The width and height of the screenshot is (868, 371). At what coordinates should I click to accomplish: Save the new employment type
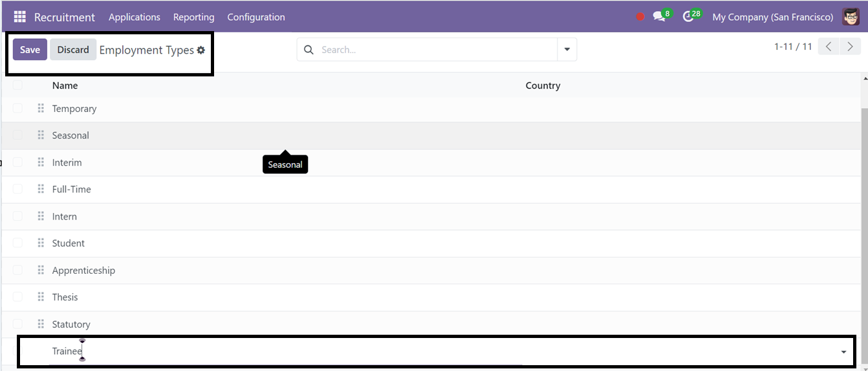[x=30, y=50]
